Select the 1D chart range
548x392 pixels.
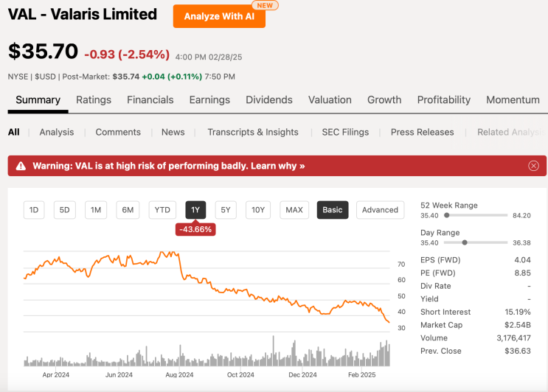point(34,210)
